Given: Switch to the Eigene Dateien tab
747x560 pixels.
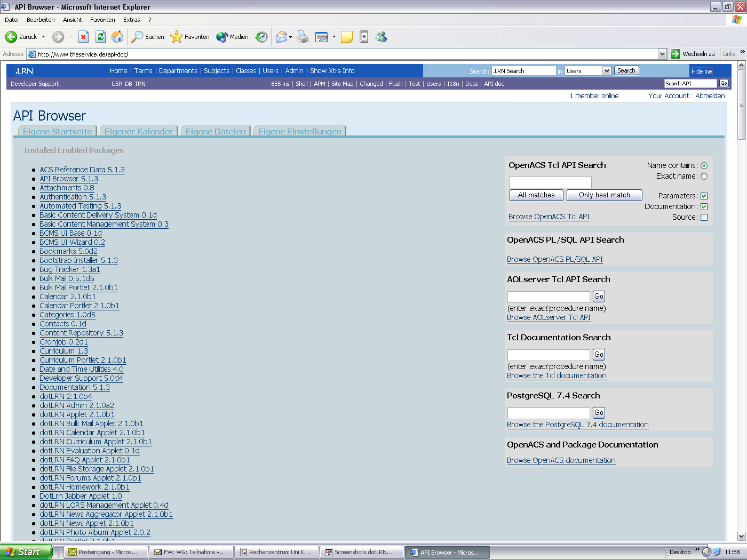Looking at the screenshot, I should point(216,130).
